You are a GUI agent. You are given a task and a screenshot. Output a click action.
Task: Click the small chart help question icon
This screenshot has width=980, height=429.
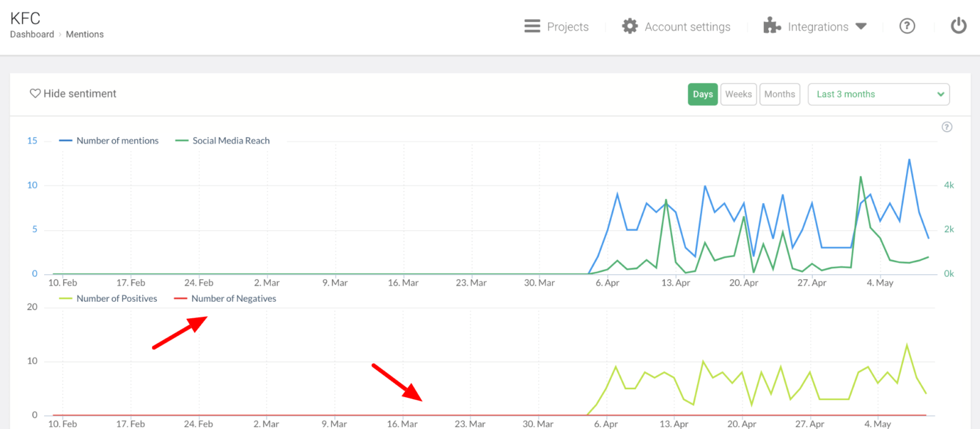pyautogui.click(x=946, y=127)
